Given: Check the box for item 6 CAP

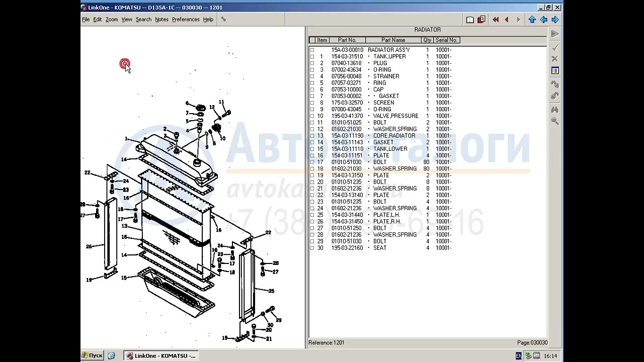Looking at the screenshot, I should 312,89.
